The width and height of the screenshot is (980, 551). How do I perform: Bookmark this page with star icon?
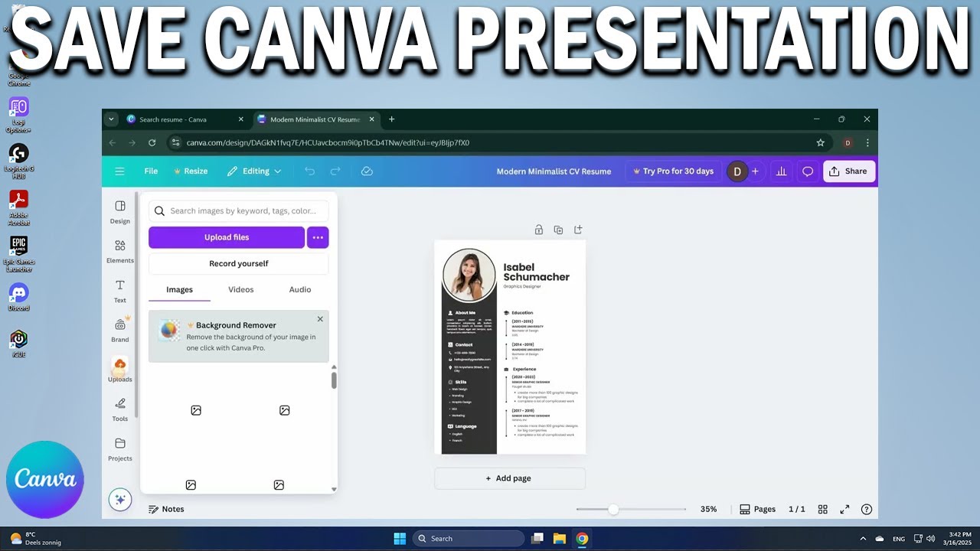coord(821,142)
